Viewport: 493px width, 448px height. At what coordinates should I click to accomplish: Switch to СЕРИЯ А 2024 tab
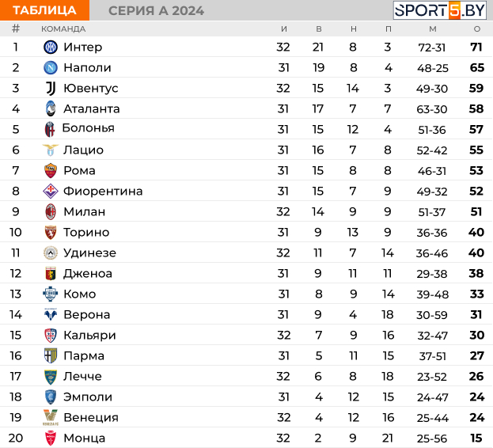(x=156, y=11)
